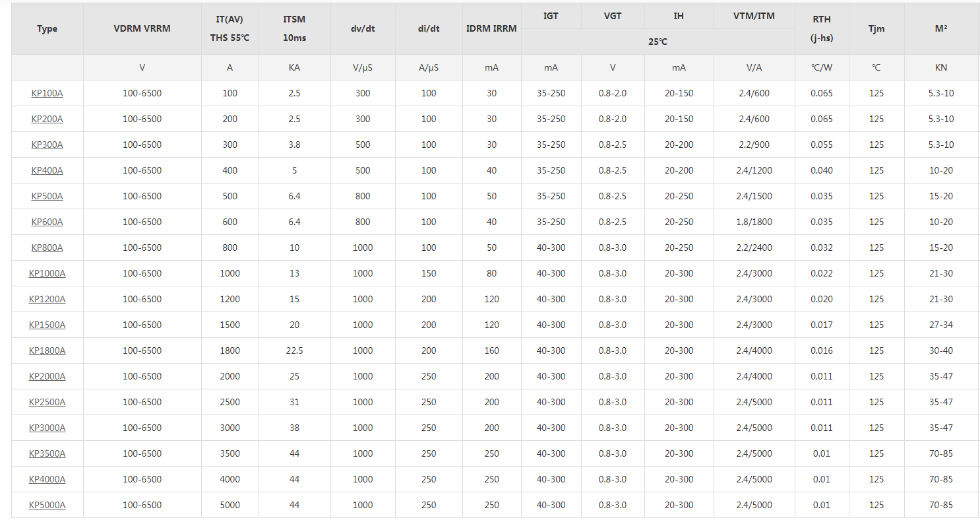Open the KP100A product link
The height and width of the screenshot is (526, 980).
tap(47, 93)
